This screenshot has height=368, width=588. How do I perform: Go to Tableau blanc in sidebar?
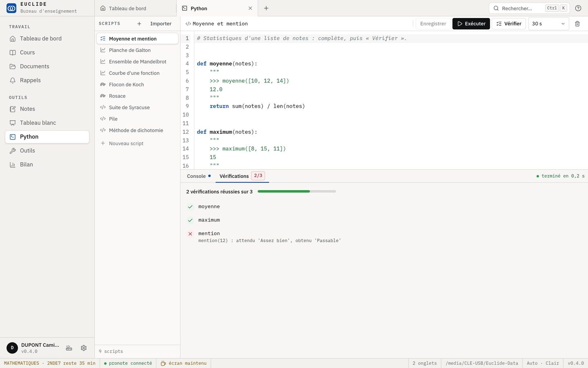click(47, 123)
